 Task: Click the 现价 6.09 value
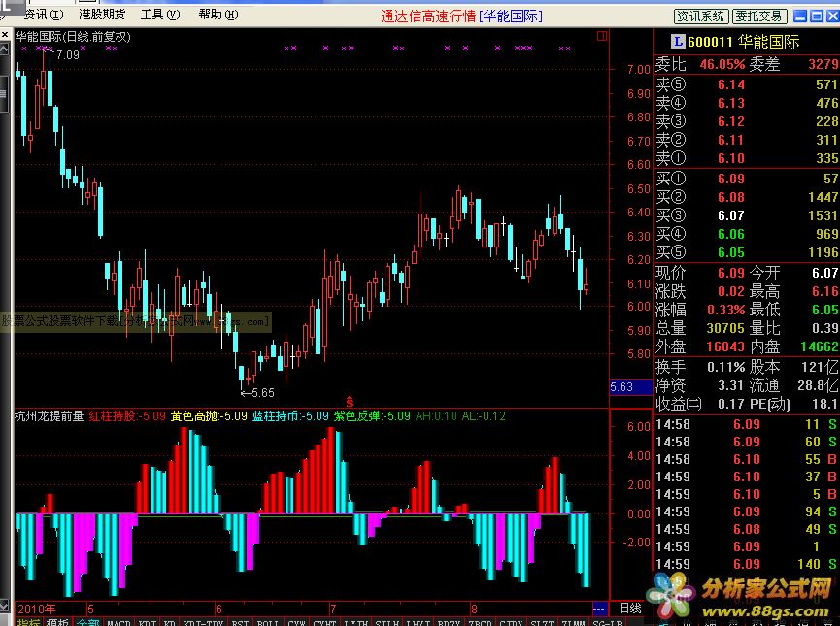(x=731, y=273)
